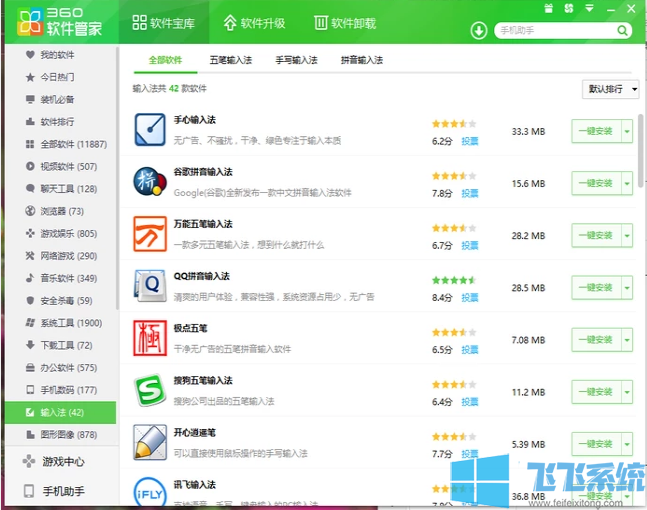This screenshot has height=510, width=647.
Task: Click 一键安装 for 手心输入法
Action: pyautogui.click(x=596, y=132)
